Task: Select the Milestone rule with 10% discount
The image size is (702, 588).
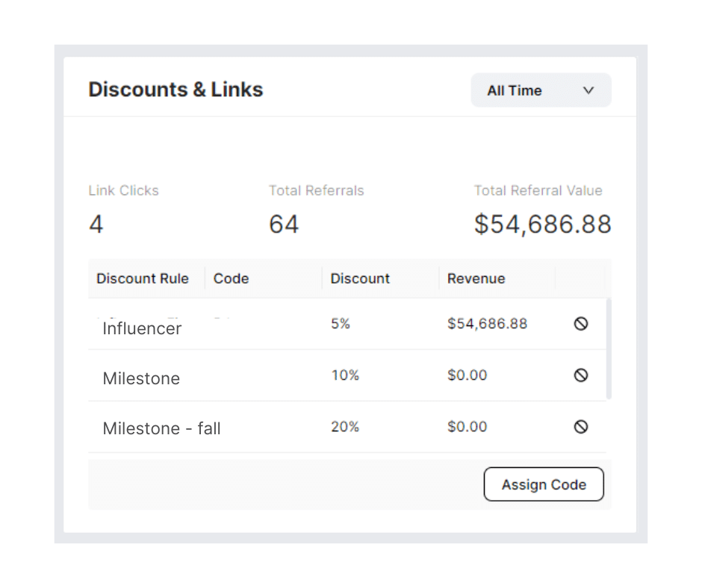Action: pos(141,378)
